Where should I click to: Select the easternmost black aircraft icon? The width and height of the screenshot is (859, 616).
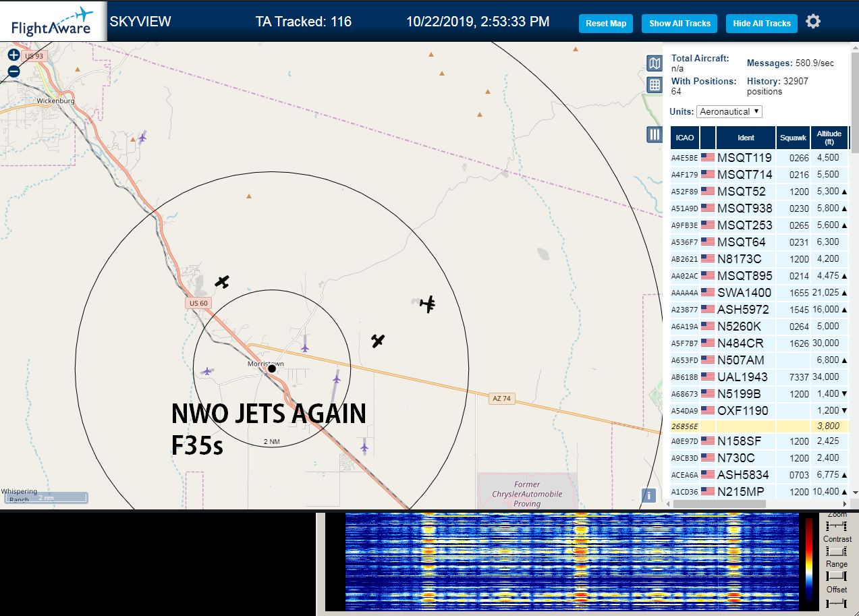coord(428,304)
